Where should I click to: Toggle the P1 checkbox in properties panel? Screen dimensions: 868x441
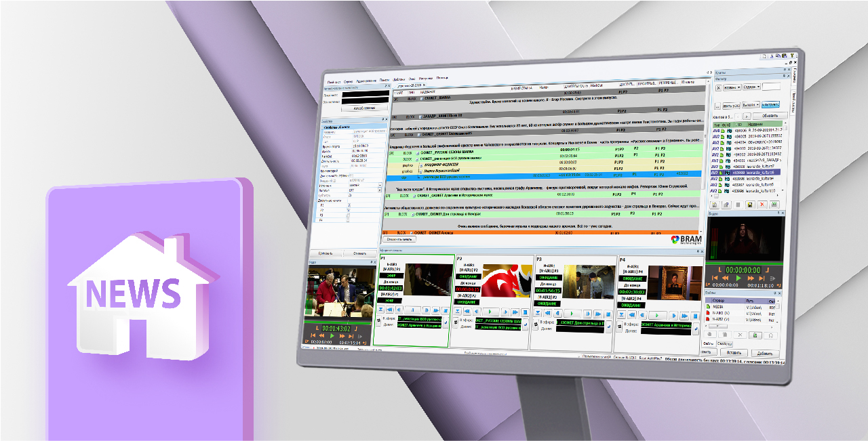[349, 205]
